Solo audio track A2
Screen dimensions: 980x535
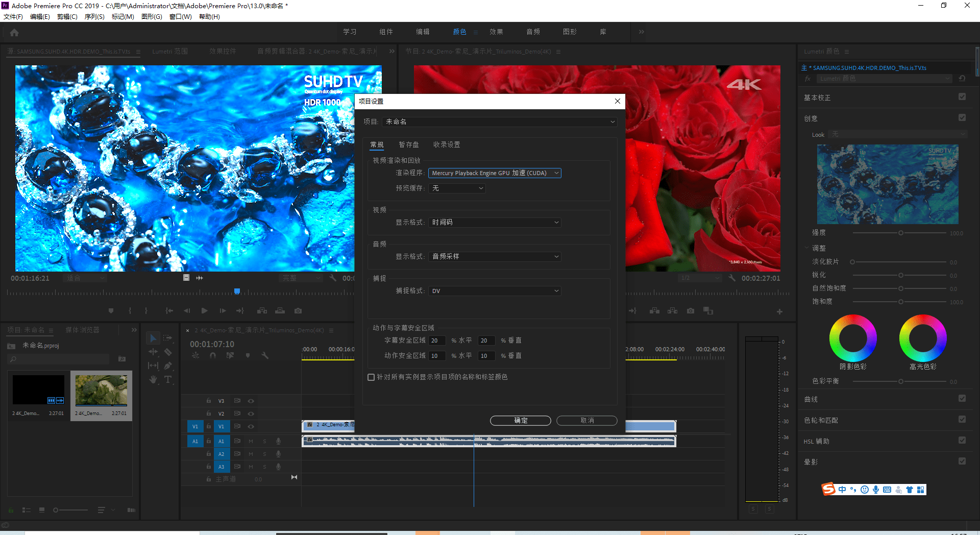point(264,454)
